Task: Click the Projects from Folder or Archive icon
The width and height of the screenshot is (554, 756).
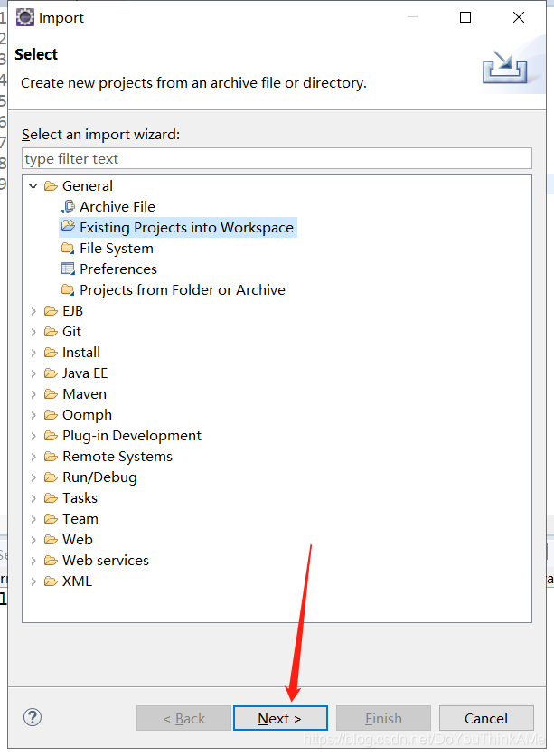Action: (68, 289)
